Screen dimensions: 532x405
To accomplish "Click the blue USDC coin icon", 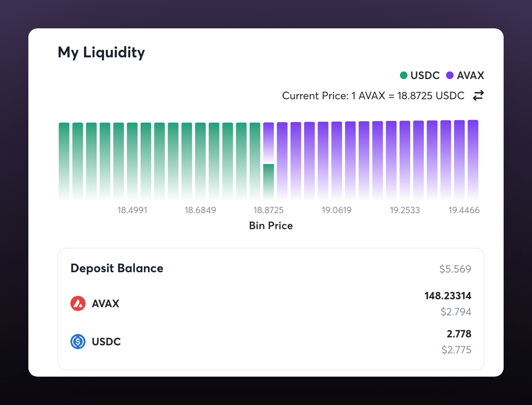I will [x=78, y=342].
